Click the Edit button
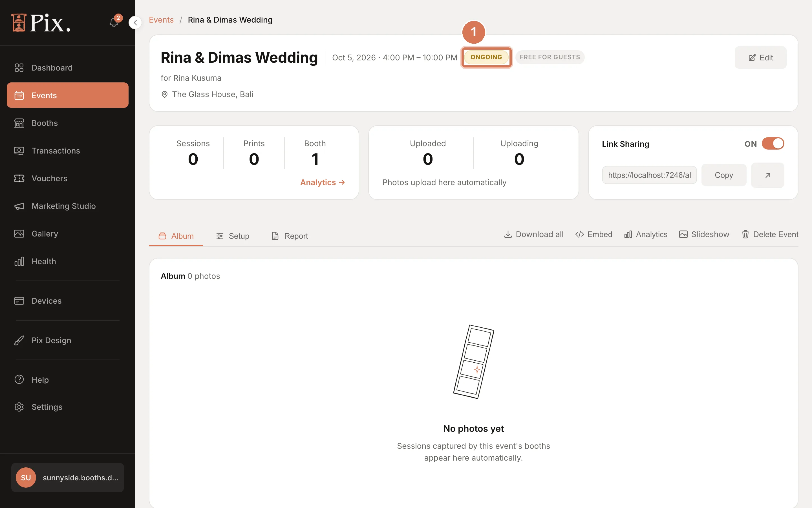Image resolution: width=812 pixels, height=508 pixels. pos(760,58)
